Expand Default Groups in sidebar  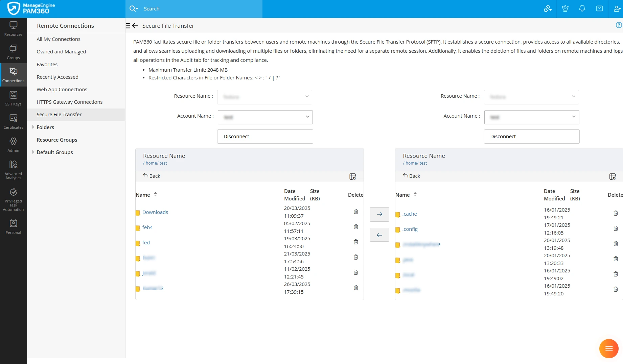pyautogui.click(x=33, y=152)
